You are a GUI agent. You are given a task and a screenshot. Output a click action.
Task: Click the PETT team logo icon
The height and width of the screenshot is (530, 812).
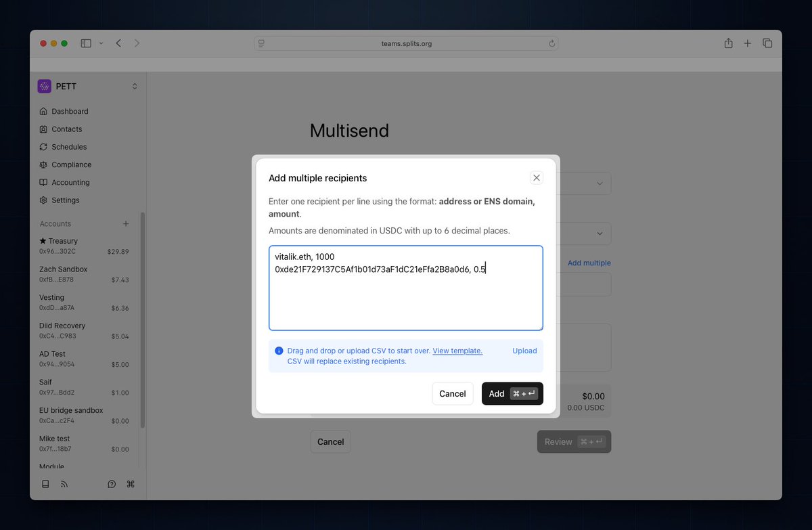(44, 86)
